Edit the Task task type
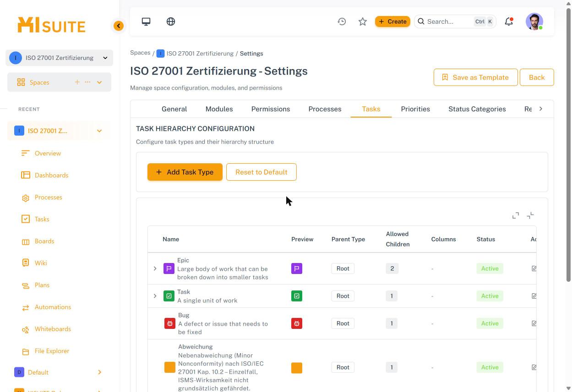Viewport: 572px width, 392px height. tap(534, 296)
